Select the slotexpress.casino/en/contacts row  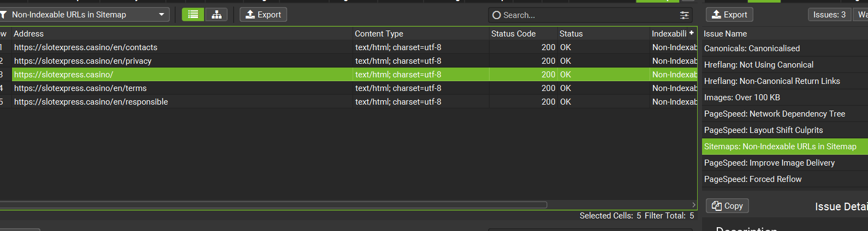[x=86, y=47]
